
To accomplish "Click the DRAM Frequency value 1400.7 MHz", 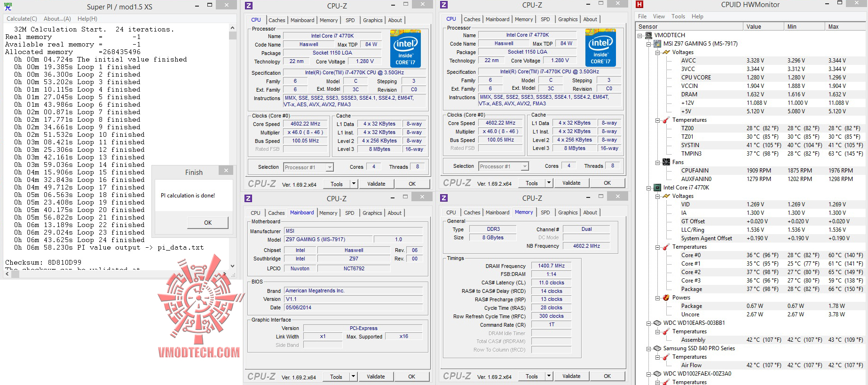I will pyautogui.click(x=552, y=266).
